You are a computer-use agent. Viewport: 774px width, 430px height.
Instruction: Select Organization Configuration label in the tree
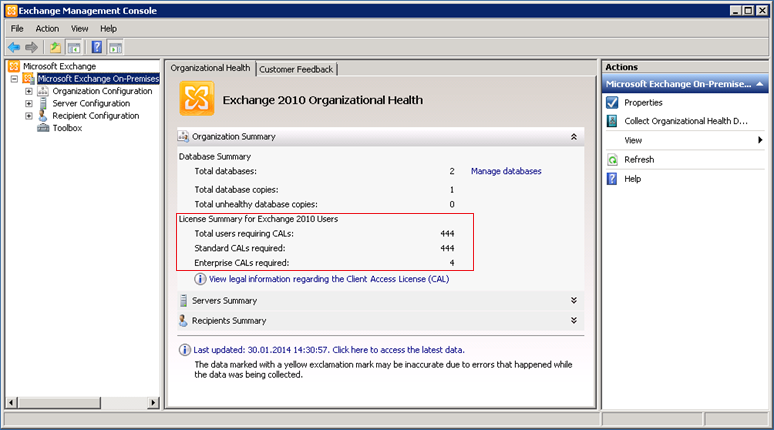(102, 91)
